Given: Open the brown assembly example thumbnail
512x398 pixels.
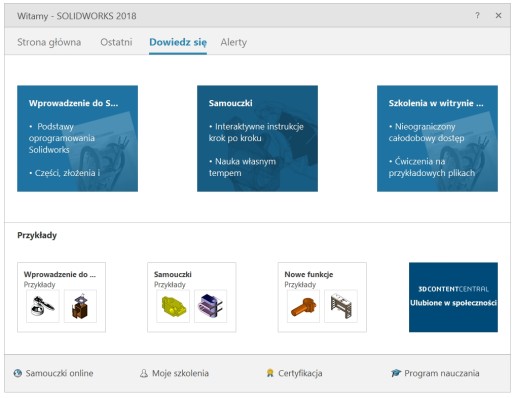Looking at the screenshot, I should 80,306.
